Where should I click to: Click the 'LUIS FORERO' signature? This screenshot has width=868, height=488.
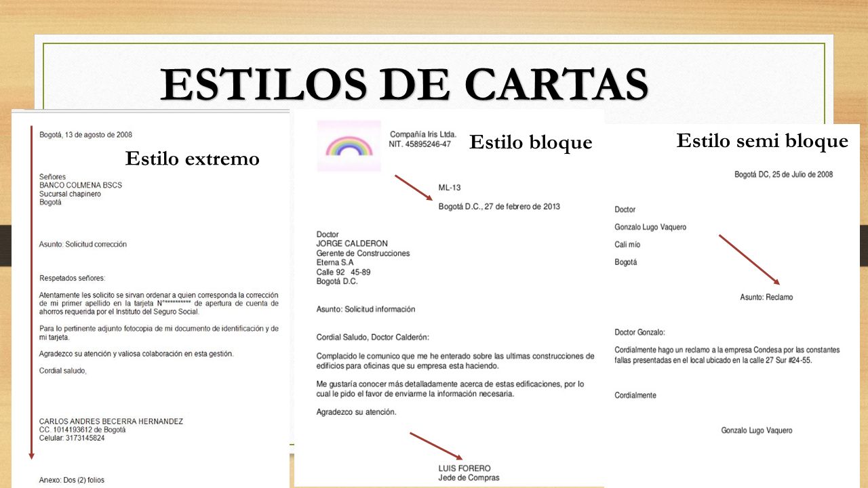pyautogui.click(x=465, y=468)
